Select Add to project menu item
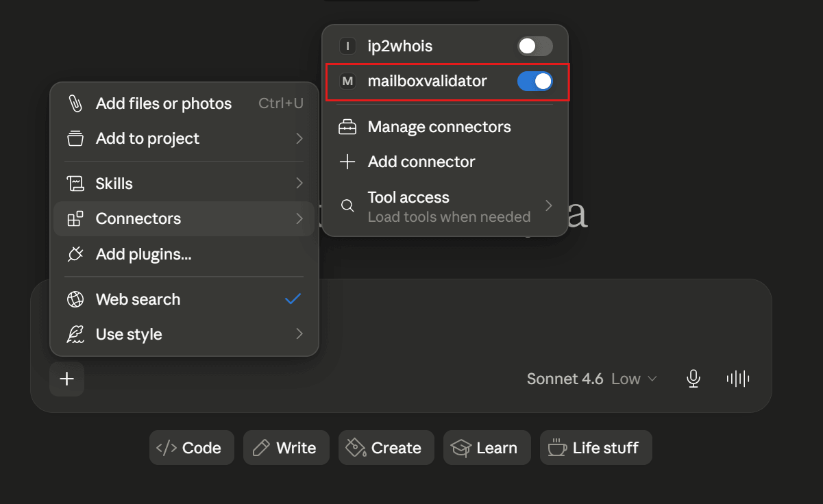This screenshot has width=823, height=504. click(184, 138)
